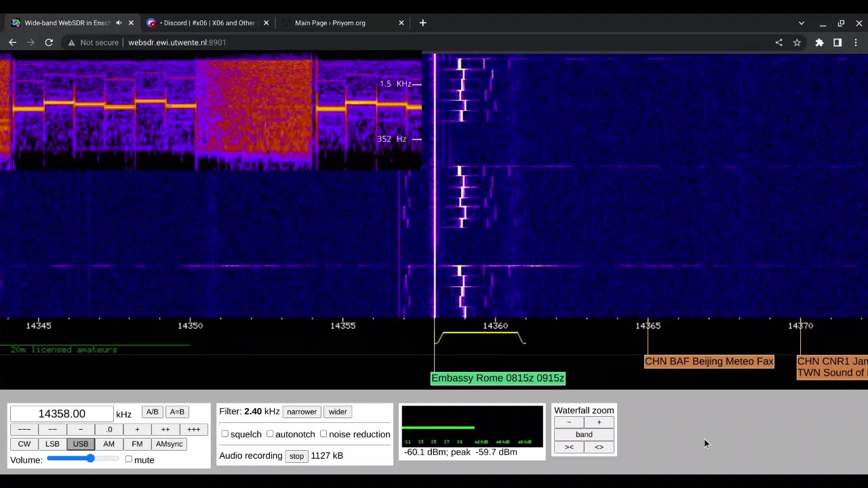Viewport: 868px width, 488px height.
Task: Open a new browser tab
Action: pos(422,22)
